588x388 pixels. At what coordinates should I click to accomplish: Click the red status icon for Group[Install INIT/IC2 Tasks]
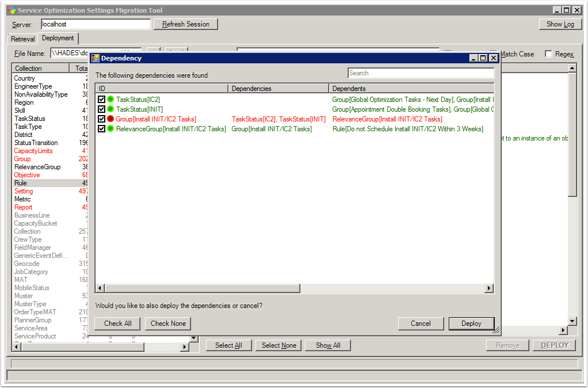(x=110, y=119)
